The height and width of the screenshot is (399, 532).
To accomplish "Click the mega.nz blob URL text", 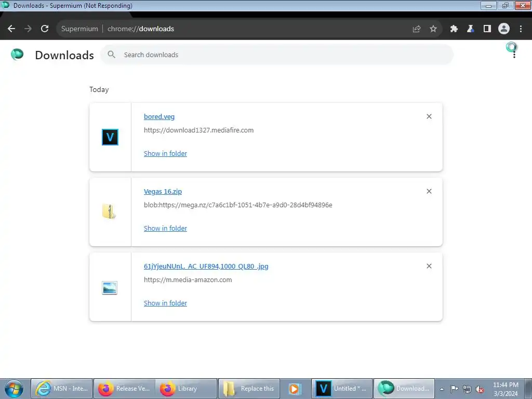I will coord(238,205).
